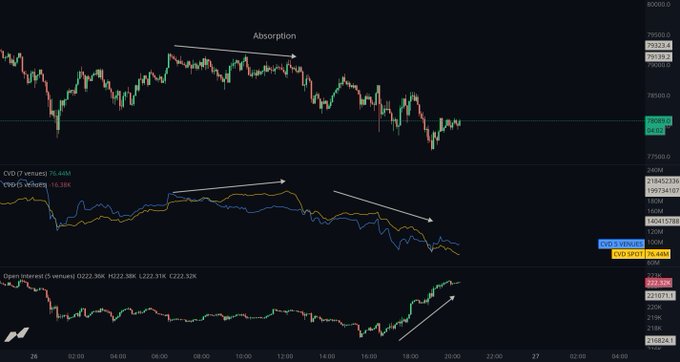
Task: Click the H222.38K high value in legend
Action: click(x=122, y=276)
